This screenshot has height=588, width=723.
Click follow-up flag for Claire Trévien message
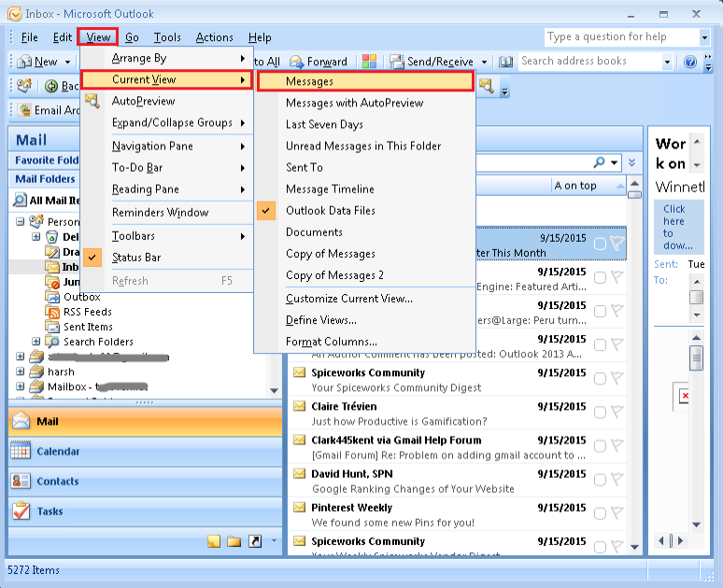click(x=617, y=412)
